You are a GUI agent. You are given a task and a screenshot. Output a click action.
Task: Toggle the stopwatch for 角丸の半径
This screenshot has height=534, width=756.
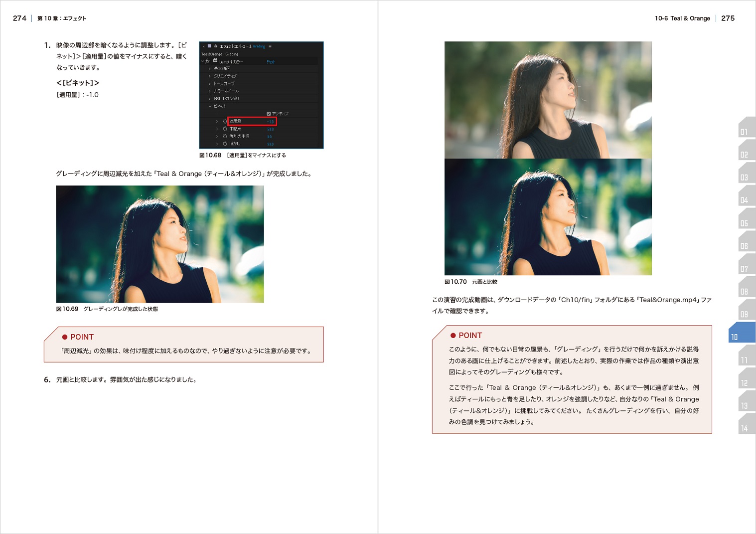pyautogui.click(x=225, y=136)
